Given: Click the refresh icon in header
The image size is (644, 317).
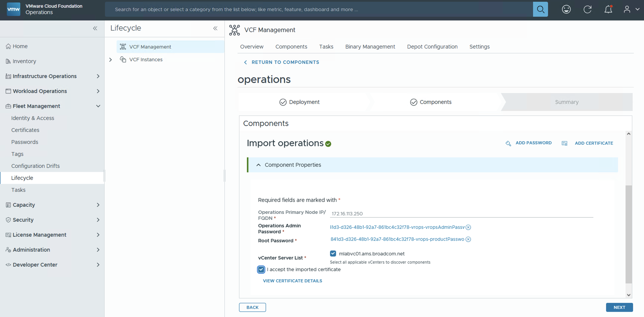Looking at the screenshot, I should pyautogui.click(x=587, y=10).
